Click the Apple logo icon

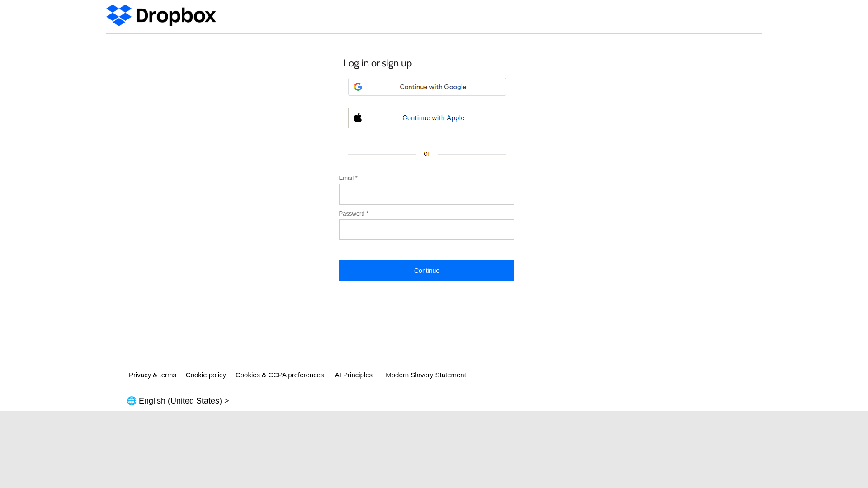click(358, 117)
